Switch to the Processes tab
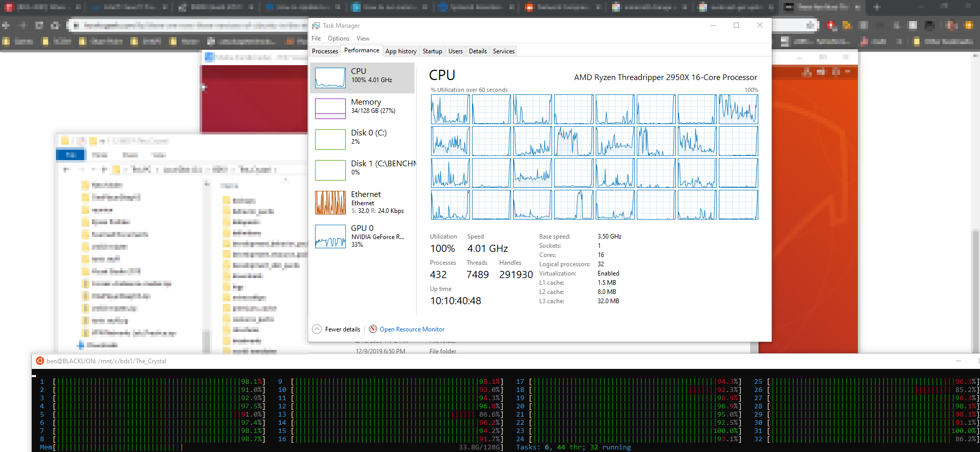Image resolution: width=980 pixels, height=452 pixels. (x=325, y=51)
